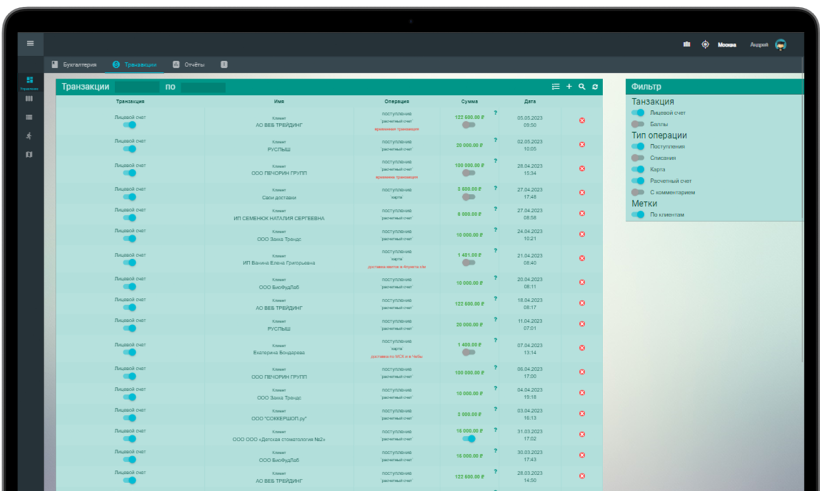Click the list view icon in the transactions header
The width and height of the screenshot is (820, 491).
click(555, 87)
